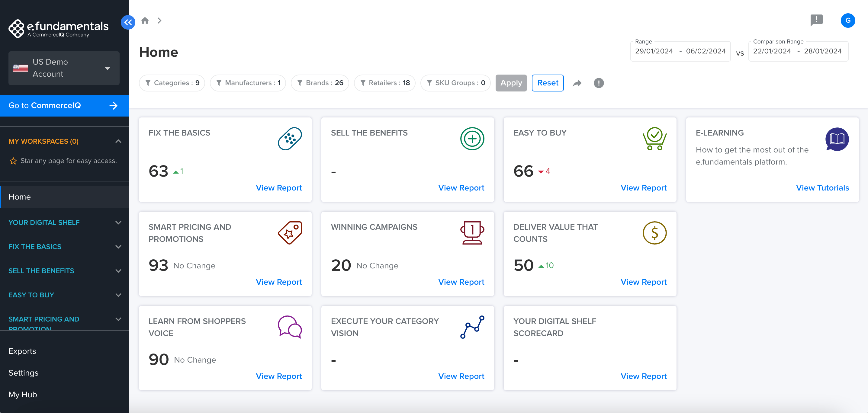Image resolution: width=868 pixels, height=413 pixels.
Task: Open View Tutorials link
Action: point(822,188)
